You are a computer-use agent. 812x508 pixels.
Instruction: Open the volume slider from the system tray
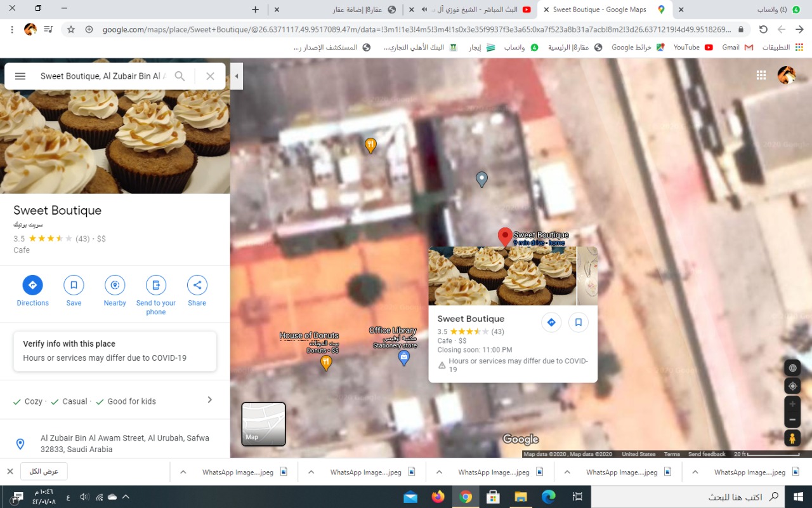84,497
